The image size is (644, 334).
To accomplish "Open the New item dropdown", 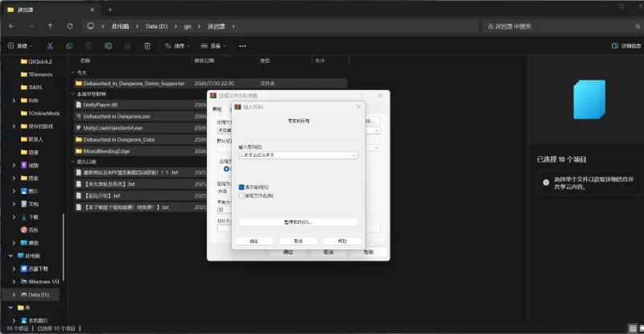I will tap(19, 46).
